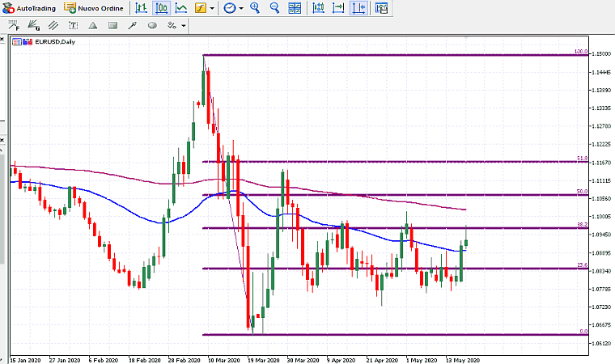
Task: Zoom in on the chart
Action: [x=255, y=8]
